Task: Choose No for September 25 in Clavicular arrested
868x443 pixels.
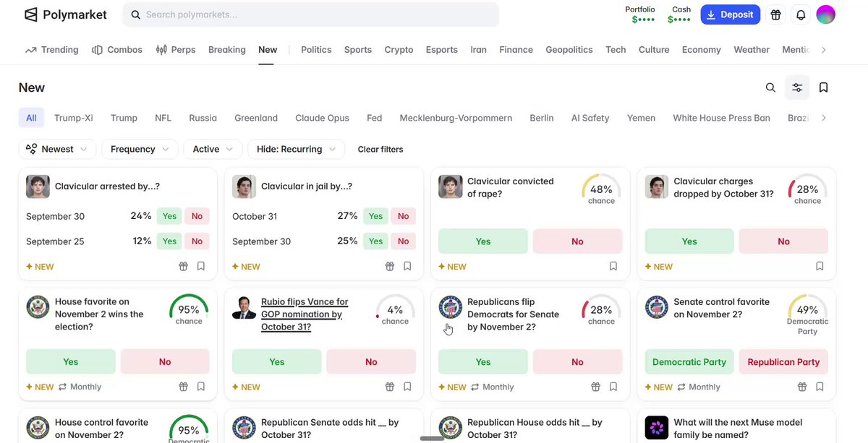Action: tap(197, 241)
